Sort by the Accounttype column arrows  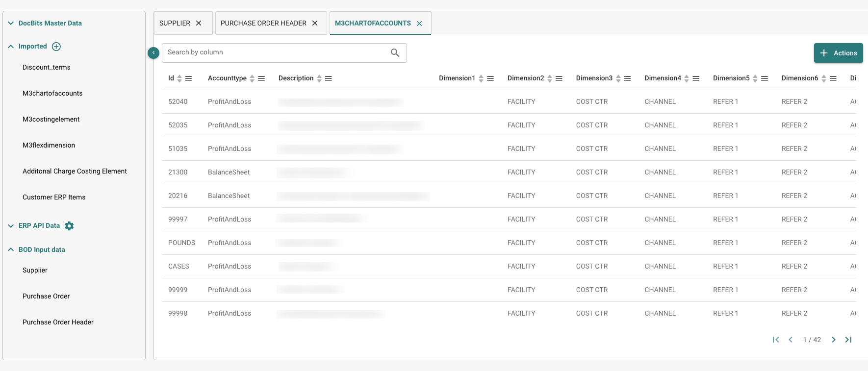(252, 78)
